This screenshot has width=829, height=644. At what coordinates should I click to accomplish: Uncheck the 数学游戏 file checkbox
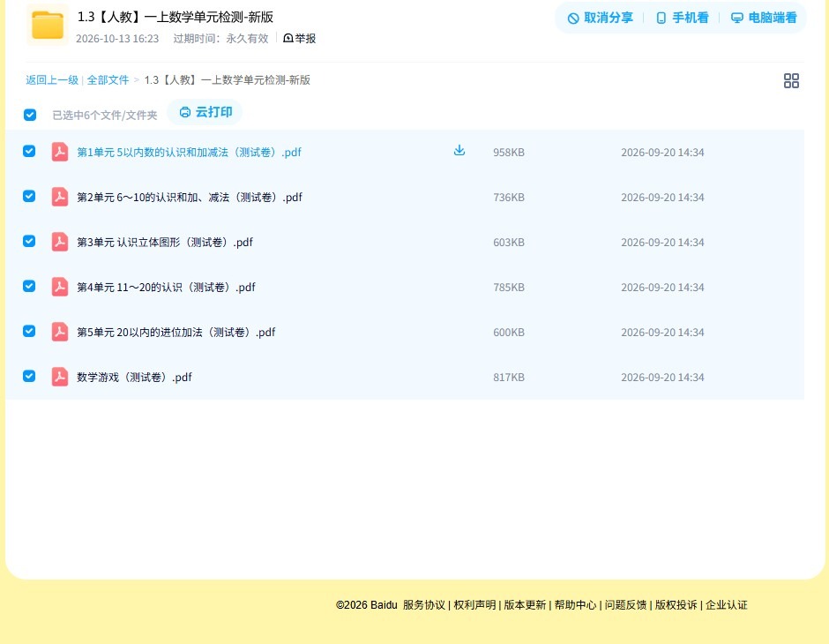[x=29, y=376]
